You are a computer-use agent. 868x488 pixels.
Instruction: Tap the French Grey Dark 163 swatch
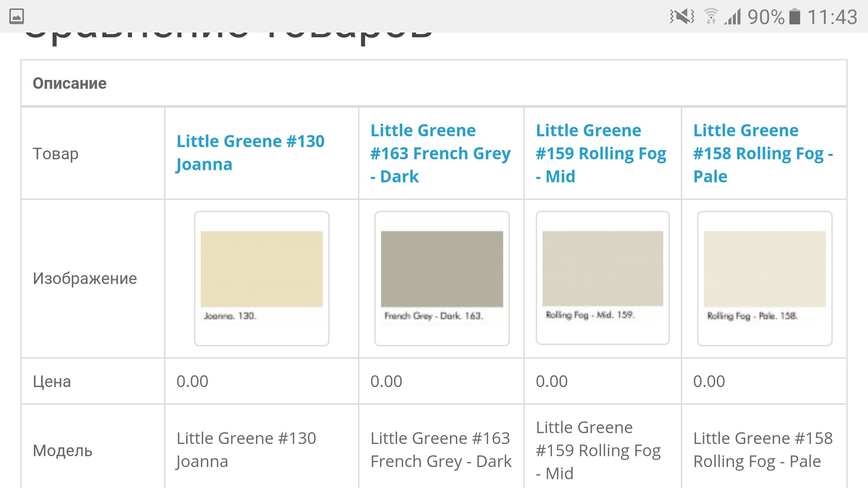click(x=442, y=278)
